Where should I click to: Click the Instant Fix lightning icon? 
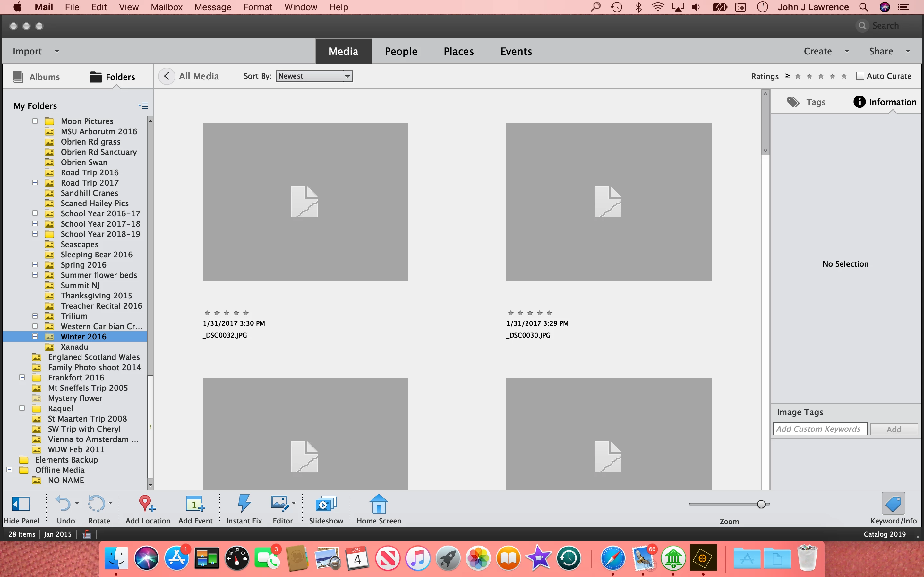pos(244,504)
